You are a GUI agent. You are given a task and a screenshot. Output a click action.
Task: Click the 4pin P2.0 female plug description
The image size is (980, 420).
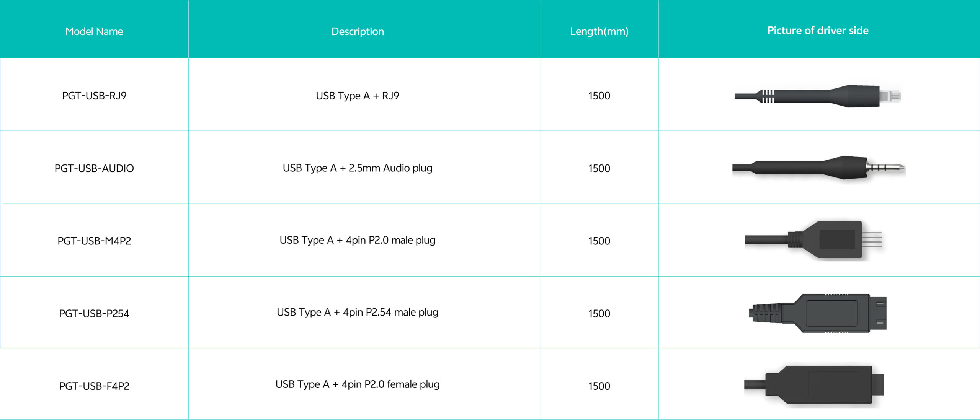coord(358,384)
